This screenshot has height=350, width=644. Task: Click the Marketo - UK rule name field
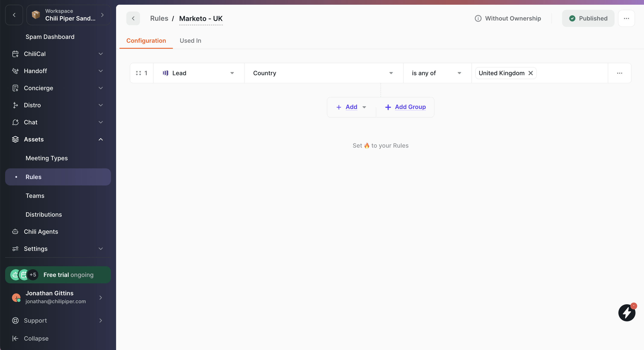tap(201, 19)
